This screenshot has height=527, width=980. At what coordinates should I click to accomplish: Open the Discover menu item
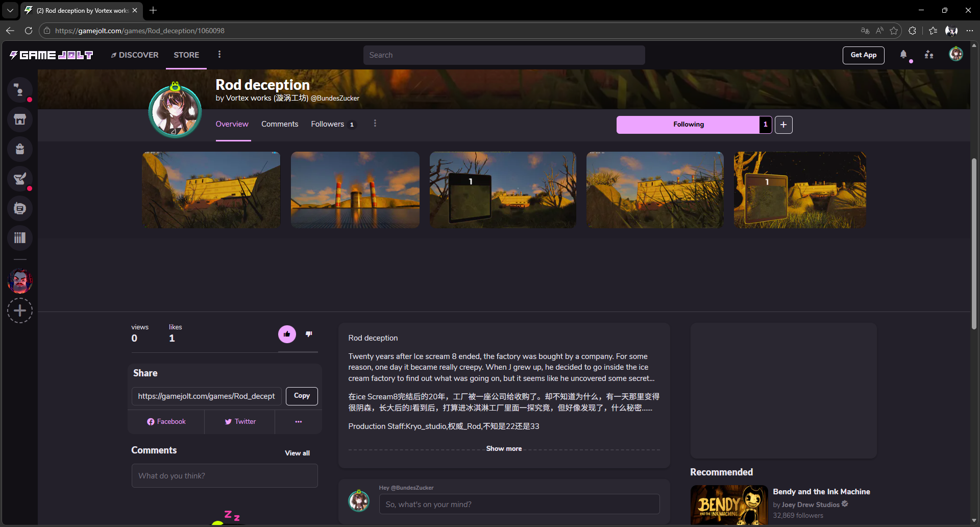135,55
